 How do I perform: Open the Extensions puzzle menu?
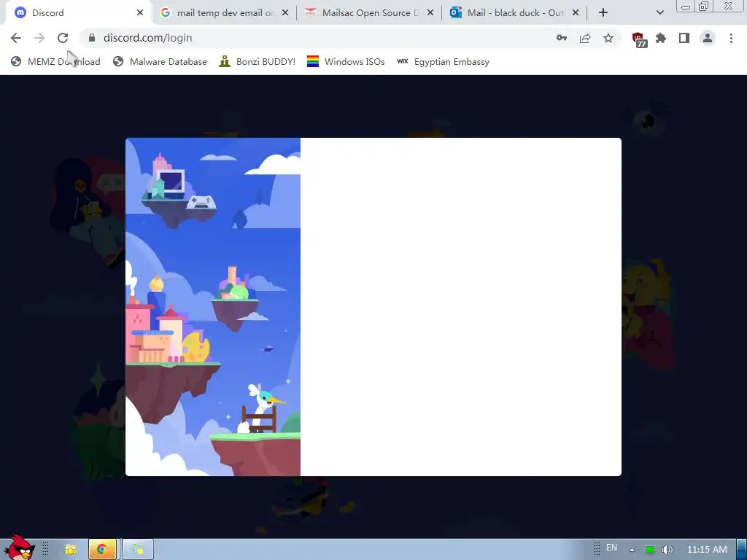pyautogui.click(x=661, y=38)
